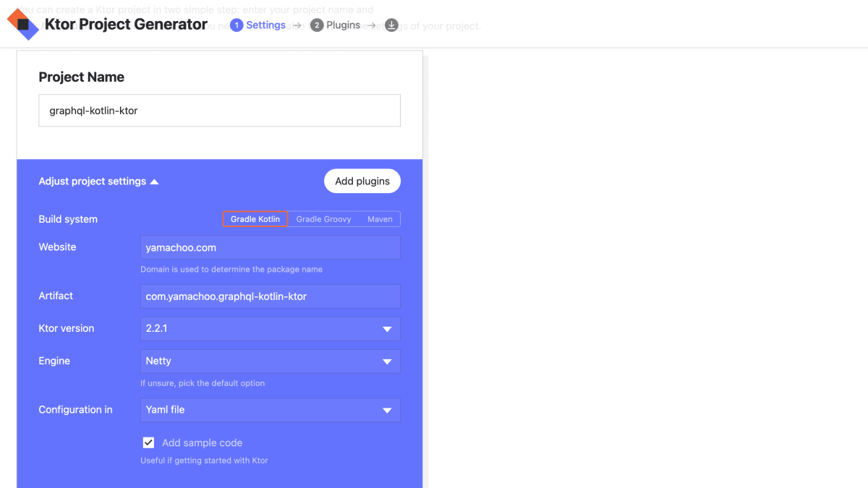Viewport: 868px width, 488px height.
Task: Click the step 2 circle badge
Action: pyautogui.click(x=317, y=25)
